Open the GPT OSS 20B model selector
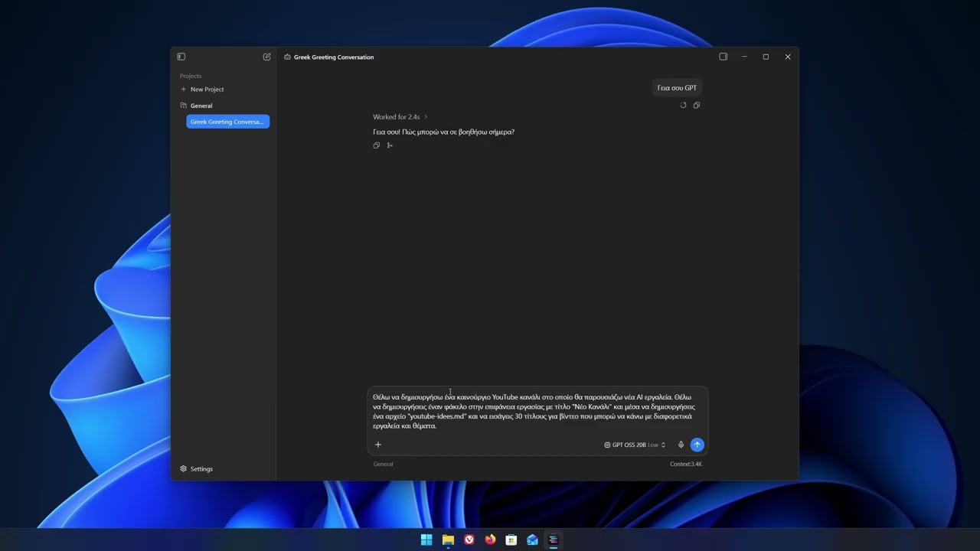 (x=635, y=445)
